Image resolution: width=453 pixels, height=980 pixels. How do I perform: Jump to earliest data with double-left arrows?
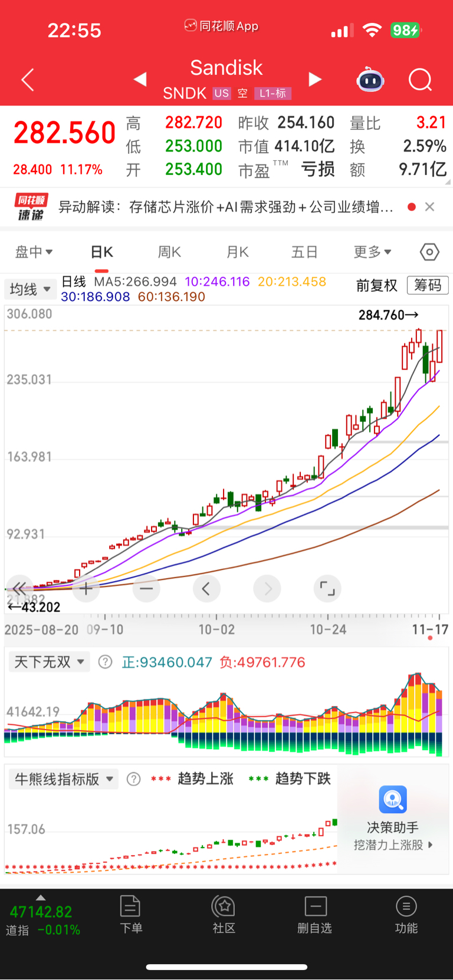(x=19, y=588)
